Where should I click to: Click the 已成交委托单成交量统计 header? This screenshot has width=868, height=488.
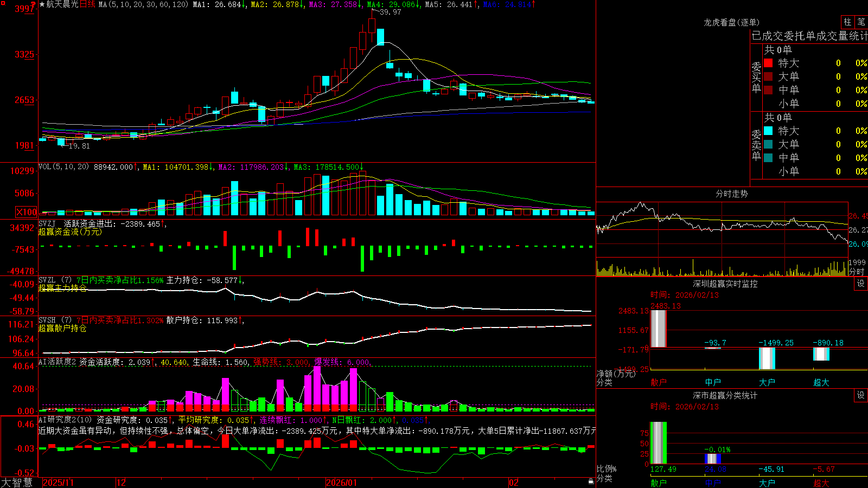pos(809,36)
